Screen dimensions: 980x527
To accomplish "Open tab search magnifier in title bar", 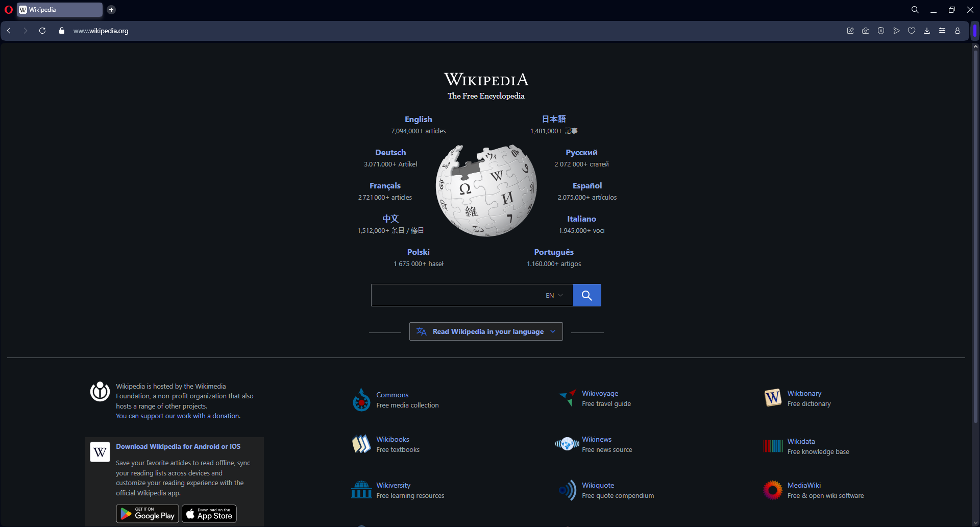I will point(915,10).
